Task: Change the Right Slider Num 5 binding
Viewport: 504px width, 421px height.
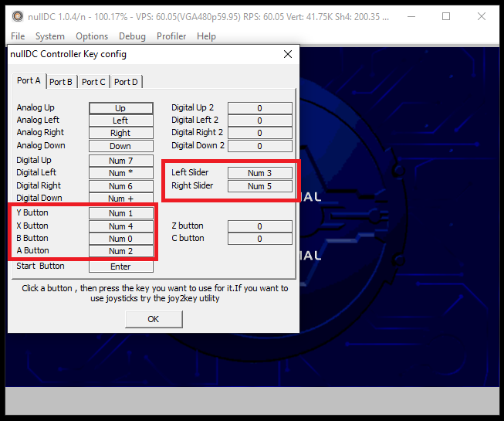Action: coord(259,186)
